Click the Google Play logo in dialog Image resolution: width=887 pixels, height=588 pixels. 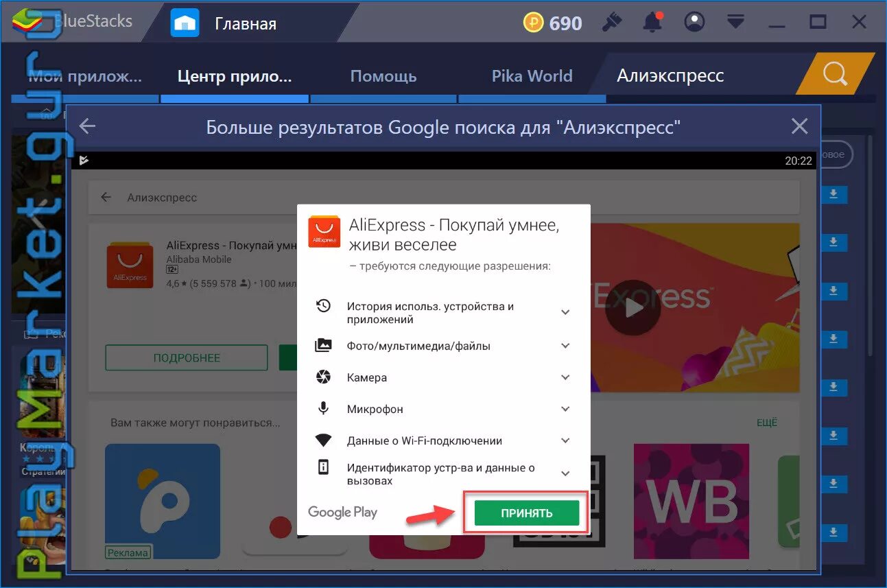point(342,512)
